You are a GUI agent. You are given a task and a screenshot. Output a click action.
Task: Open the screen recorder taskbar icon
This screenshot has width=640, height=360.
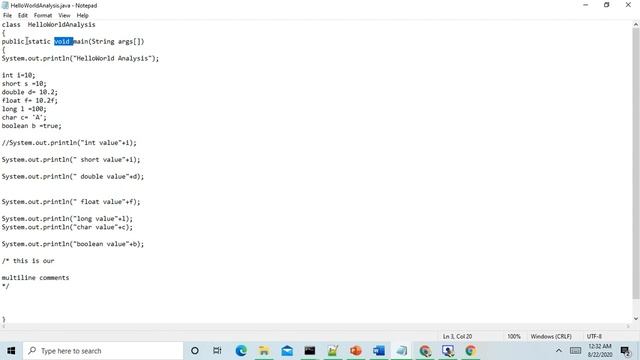(x=448, y=351)
